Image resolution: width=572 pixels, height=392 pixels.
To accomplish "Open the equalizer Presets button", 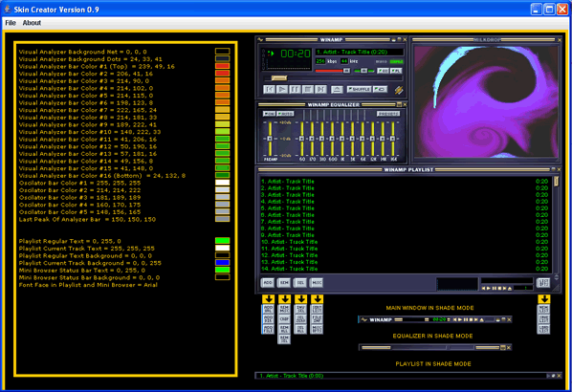I will [x=388, y=114].
